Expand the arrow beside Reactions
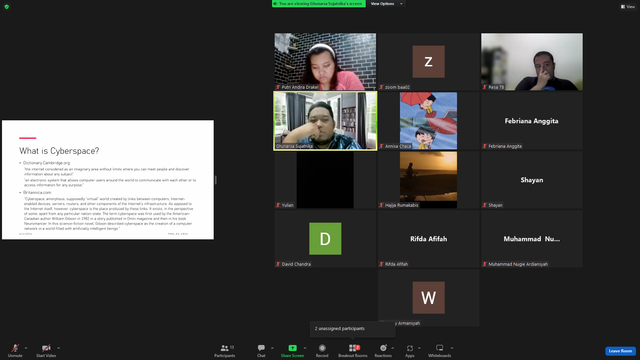Screen dimensions: 640x360 click(x=393, y=348)
